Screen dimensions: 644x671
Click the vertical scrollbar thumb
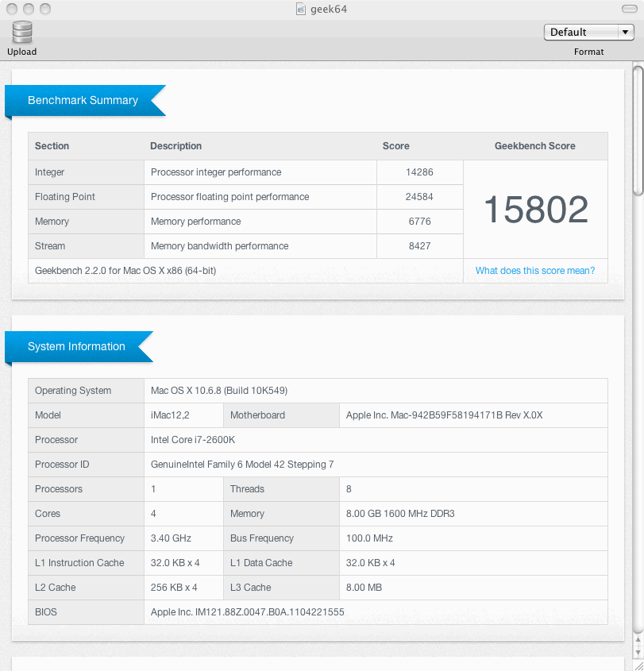coord(638,131)
